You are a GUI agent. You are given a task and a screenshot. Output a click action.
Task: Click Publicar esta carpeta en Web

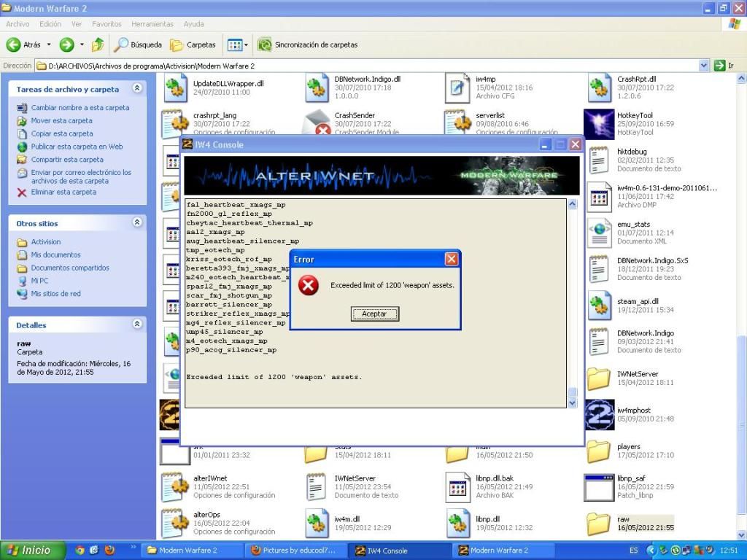(77, 147)
